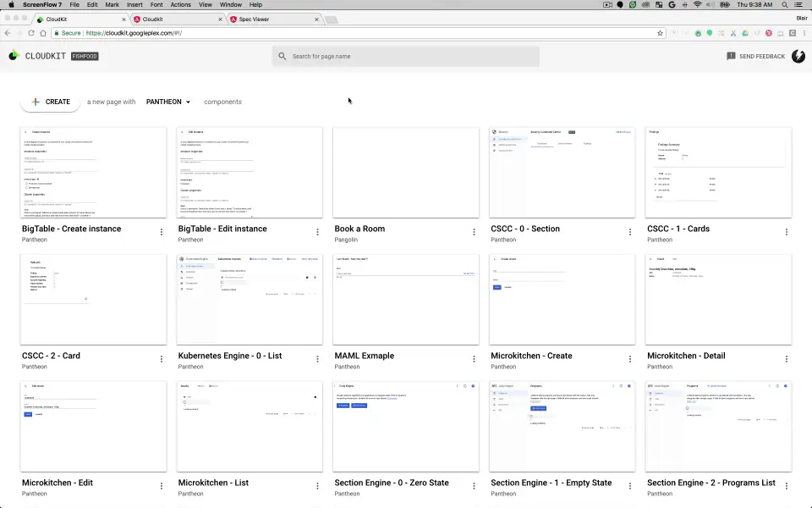Viewport: 812px width, 508px height.
Task: Switch to the Spec Viewer browser tab
Action: pos(273,19)
